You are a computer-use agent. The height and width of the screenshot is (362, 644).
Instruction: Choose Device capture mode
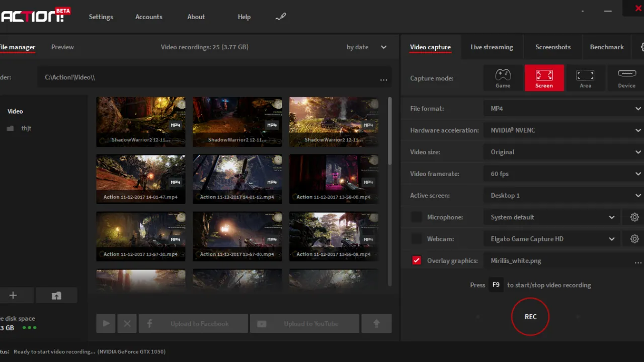point(626,78)
